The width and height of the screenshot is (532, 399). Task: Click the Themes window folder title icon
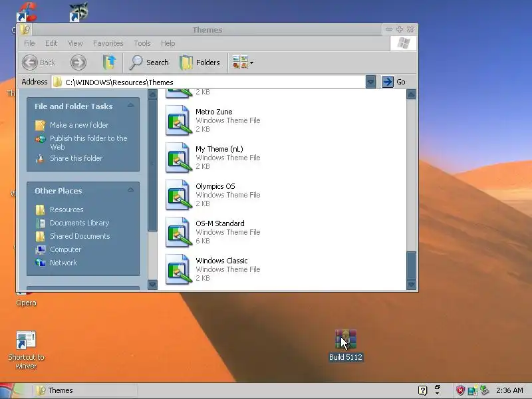click(x=25, y=29)
